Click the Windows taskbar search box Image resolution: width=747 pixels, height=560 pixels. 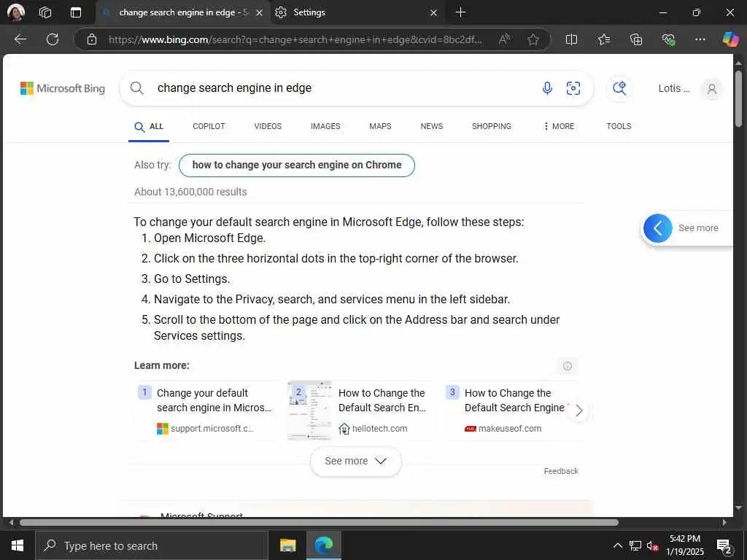[152, 545]
